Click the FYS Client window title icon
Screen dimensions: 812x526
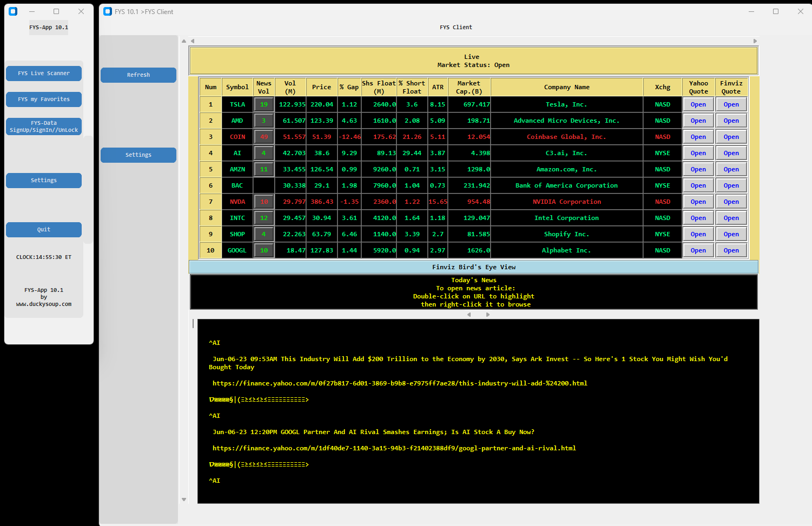click(x=108, y=11)
